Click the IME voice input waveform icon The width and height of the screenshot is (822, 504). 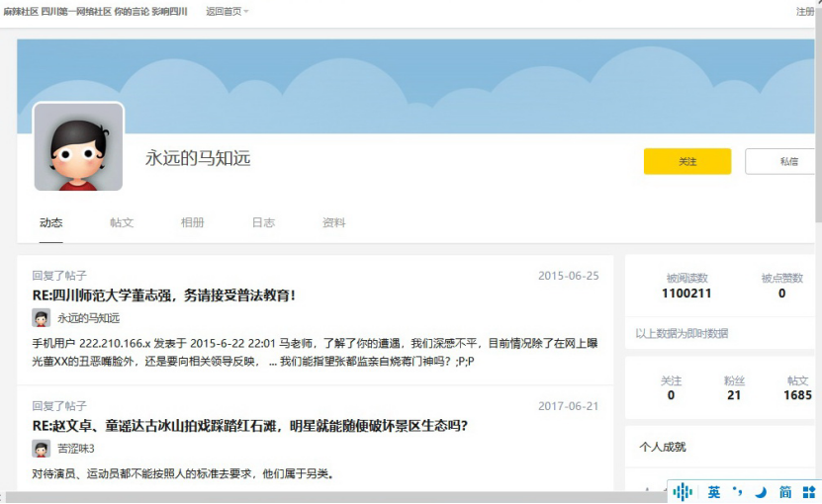coord(683,492)
